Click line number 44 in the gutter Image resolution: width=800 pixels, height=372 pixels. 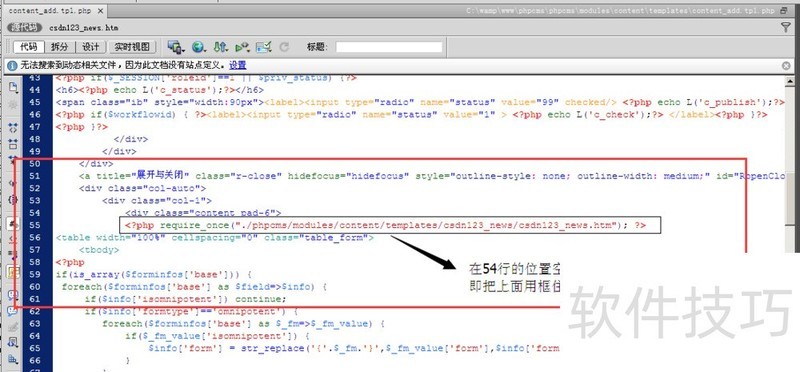[35, 90]
